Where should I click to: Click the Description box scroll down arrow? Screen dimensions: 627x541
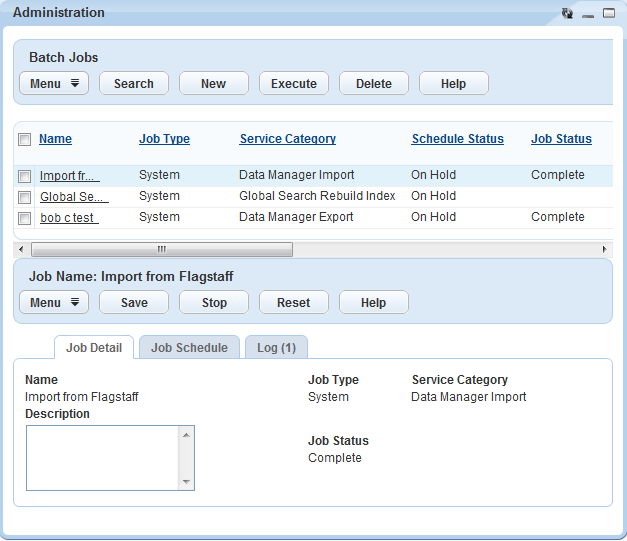pos(186,482)
